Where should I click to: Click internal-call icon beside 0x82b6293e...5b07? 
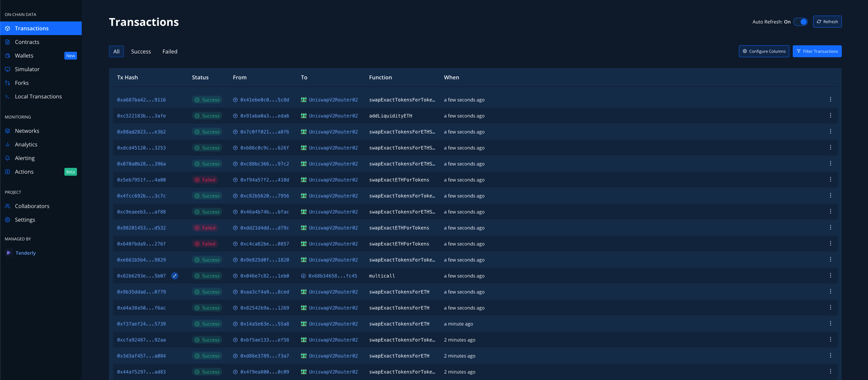point(175,276)
